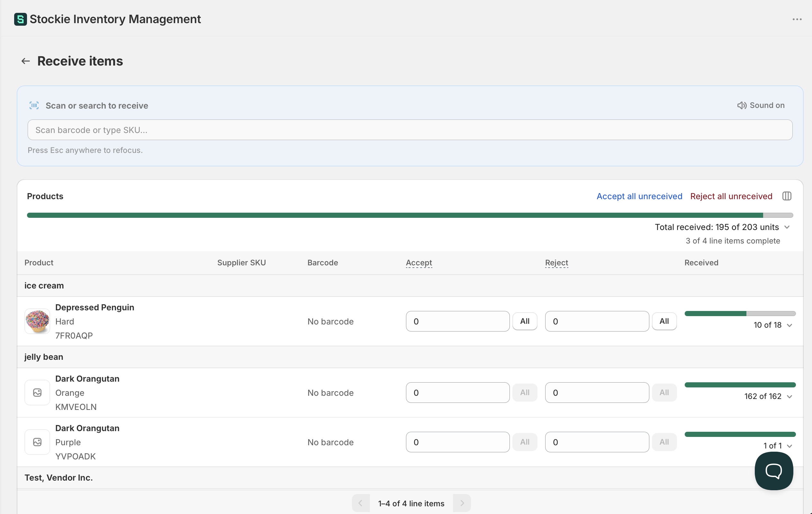Click the SKU 7FR0AQP text
Screen dimensions: 812x514
point(74,336)
